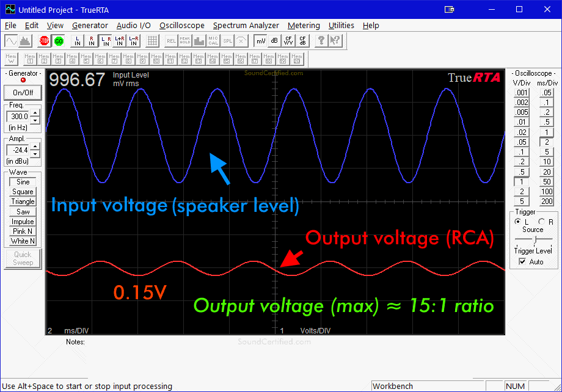Screen dimensions: 562x392
Task: Select the Square wave shape
Action: point(22,191)
